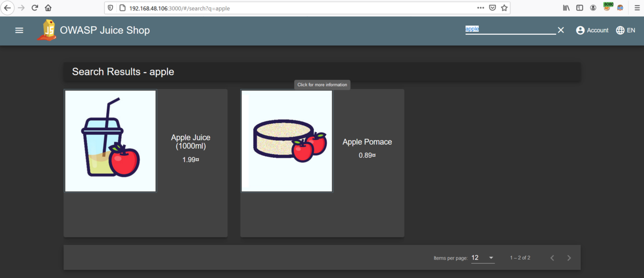Open page actions three-dots menu
Viewport: 644px width, 278px height.
(480, 8)
